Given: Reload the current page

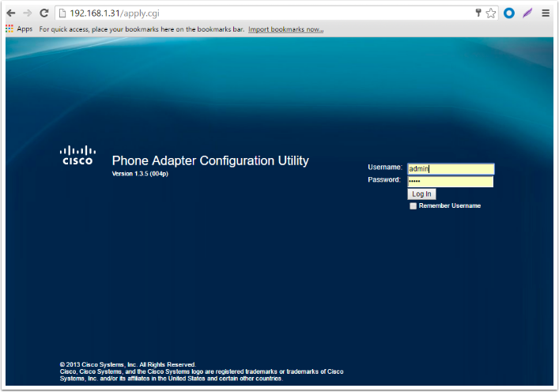Looking at the screenshot, I should [x=43, y=13].
